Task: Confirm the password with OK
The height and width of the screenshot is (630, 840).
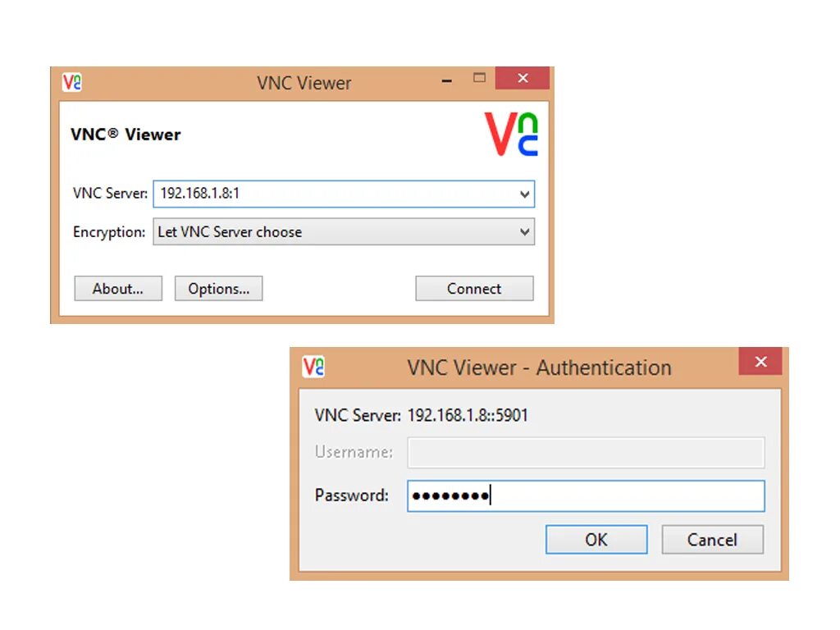Action: click(x=596, y=540)
